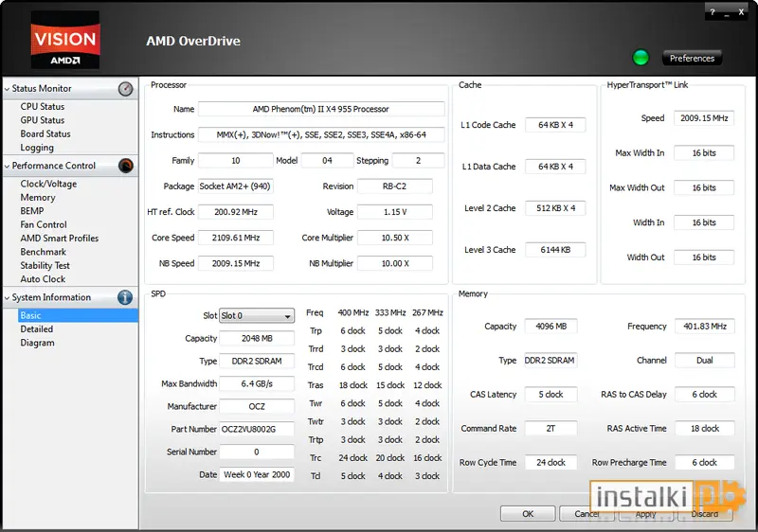Switch to Detailed system information
Screen dimensions: 758x532
37,328
